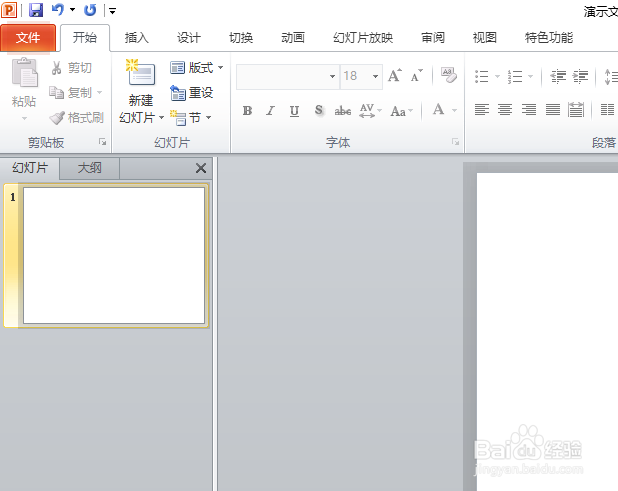618x491 pixels.
Task: Redo the last action
Action: [x=90, y=10]
